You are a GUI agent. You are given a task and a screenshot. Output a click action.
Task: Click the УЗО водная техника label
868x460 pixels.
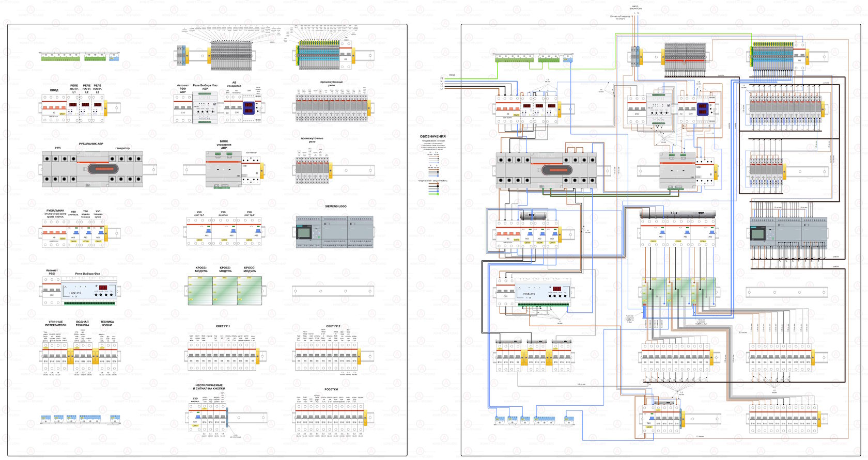point(86,214)
